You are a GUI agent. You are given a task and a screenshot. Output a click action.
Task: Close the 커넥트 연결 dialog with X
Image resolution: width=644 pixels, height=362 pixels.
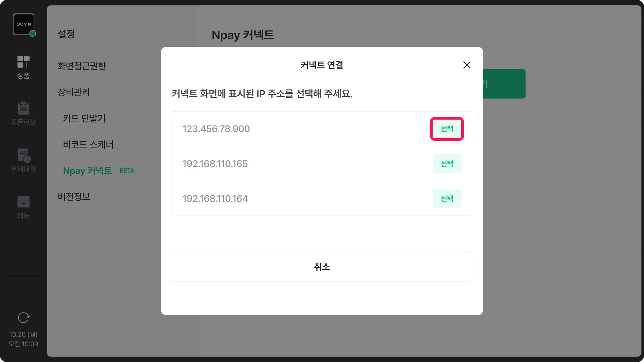tap(467, 65)
